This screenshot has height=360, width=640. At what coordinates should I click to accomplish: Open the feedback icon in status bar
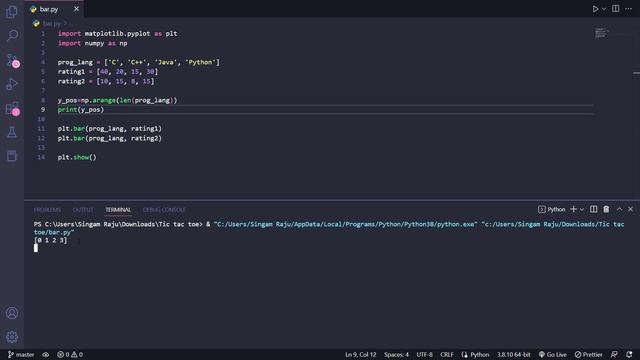pyautogui.click(x=614, y=355)
